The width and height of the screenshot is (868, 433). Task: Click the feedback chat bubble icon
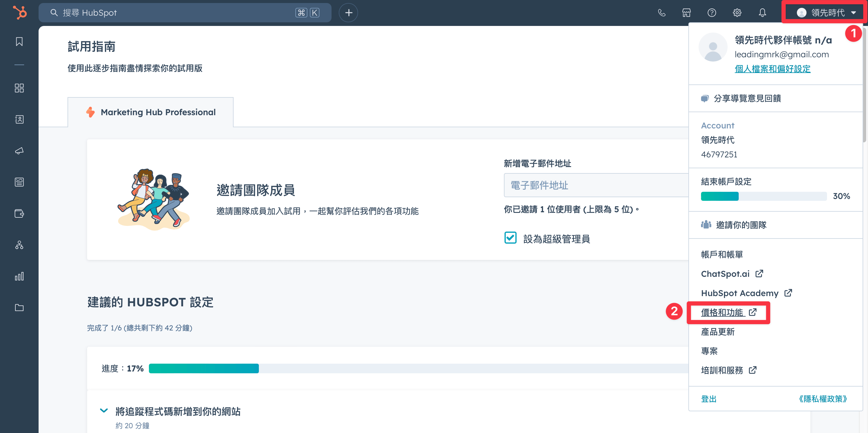pyautogui.click(x=705, y=99)
